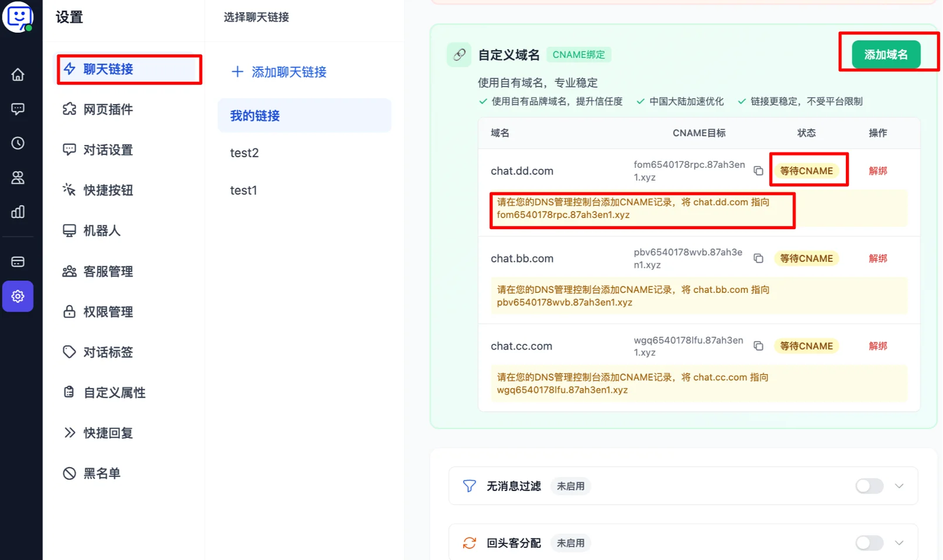The image size is (943, 560).
Task: Copy the CNAME target for chat.dd.com
Action: [x=758, y=170]
